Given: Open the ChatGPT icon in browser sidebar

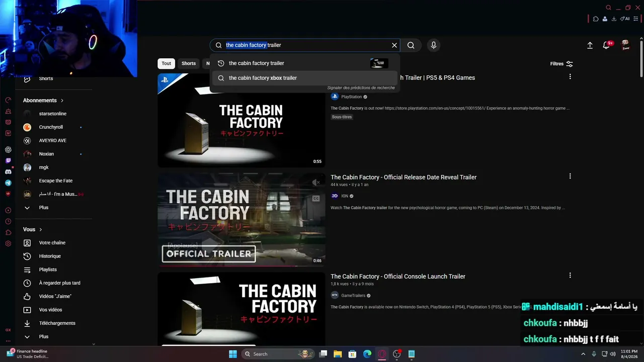Looking at the screenshot, I should click(8, 150).
